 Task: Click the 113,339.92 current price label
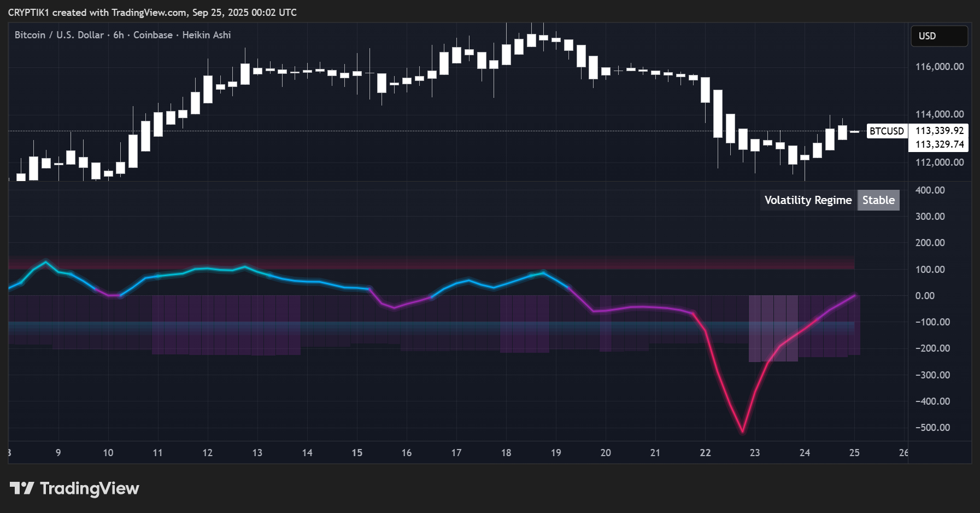[940, 131]
